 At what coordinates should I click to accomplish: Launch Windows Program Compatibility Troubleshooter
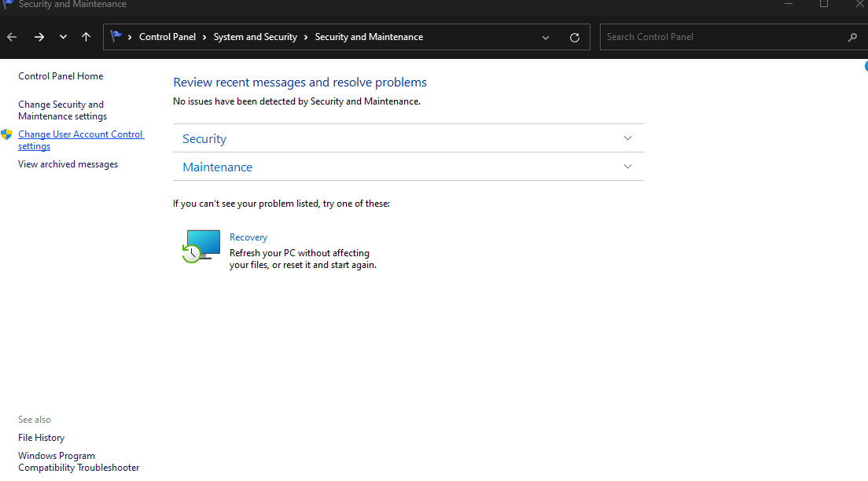pos(78,461)
